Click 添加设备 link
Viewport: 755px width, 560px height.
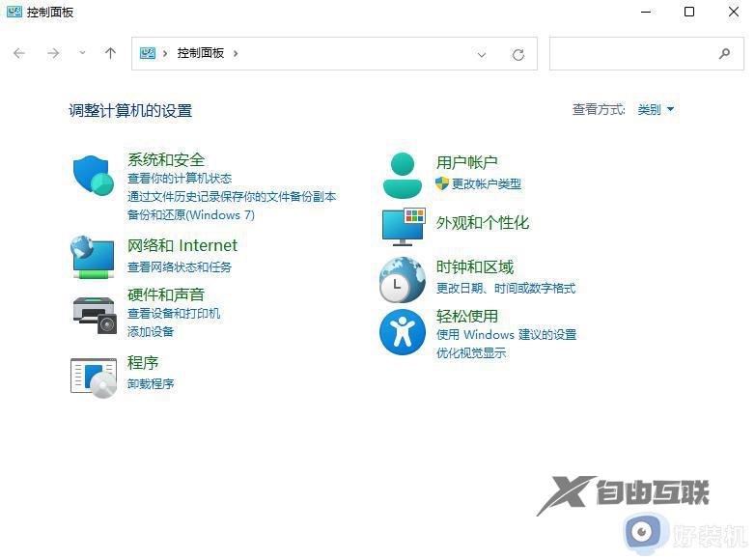coord(151,332)
